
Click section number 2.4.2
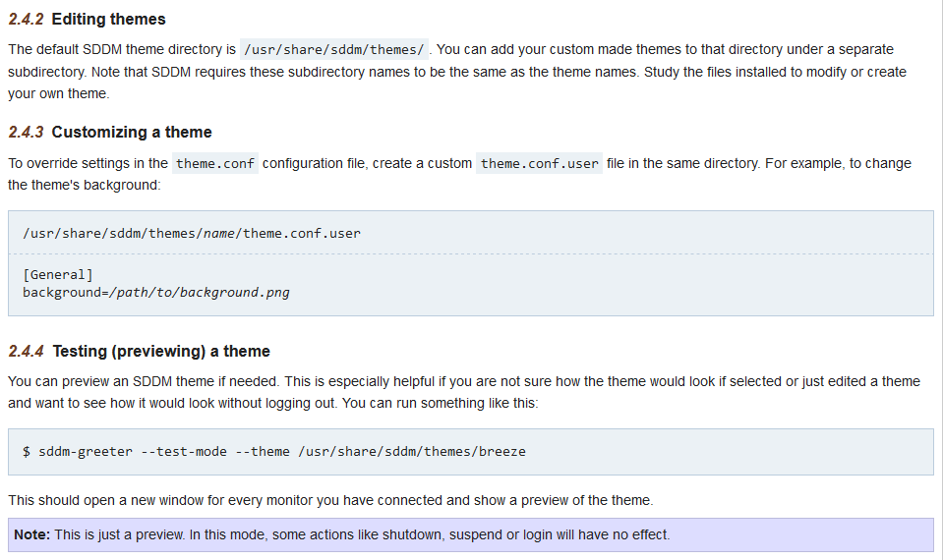click(x=26, y=20)
